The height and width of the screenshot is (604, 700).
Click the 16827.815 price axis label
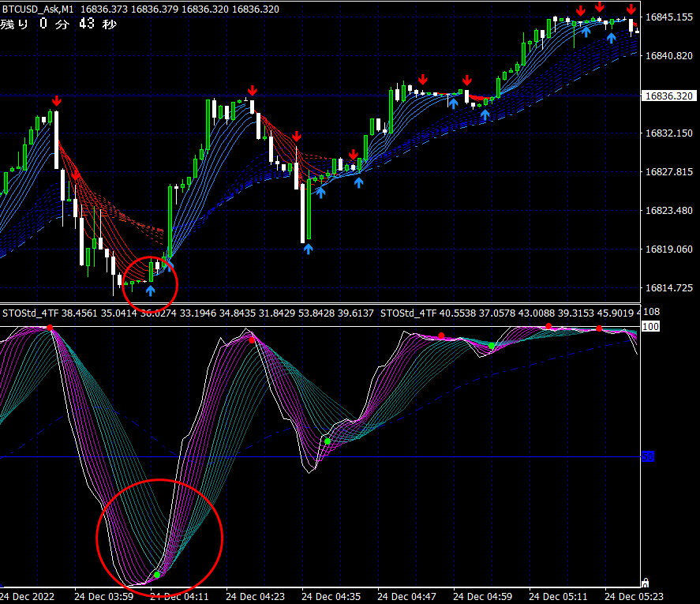click(x=668, y=172)
